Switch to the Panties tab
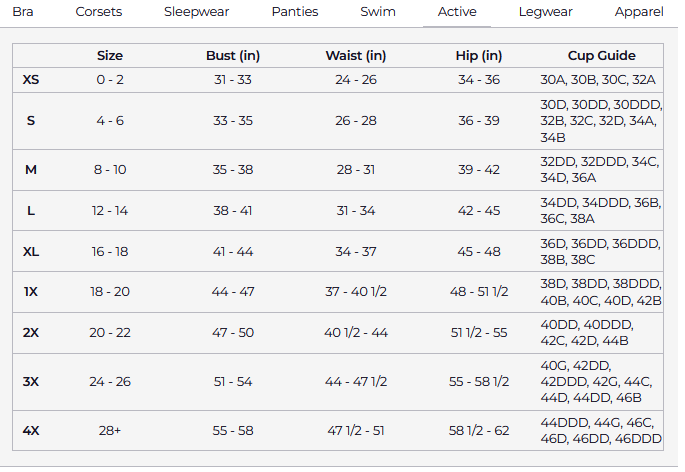This screenshot has width=685, height=472. click(x=295, y=12)
